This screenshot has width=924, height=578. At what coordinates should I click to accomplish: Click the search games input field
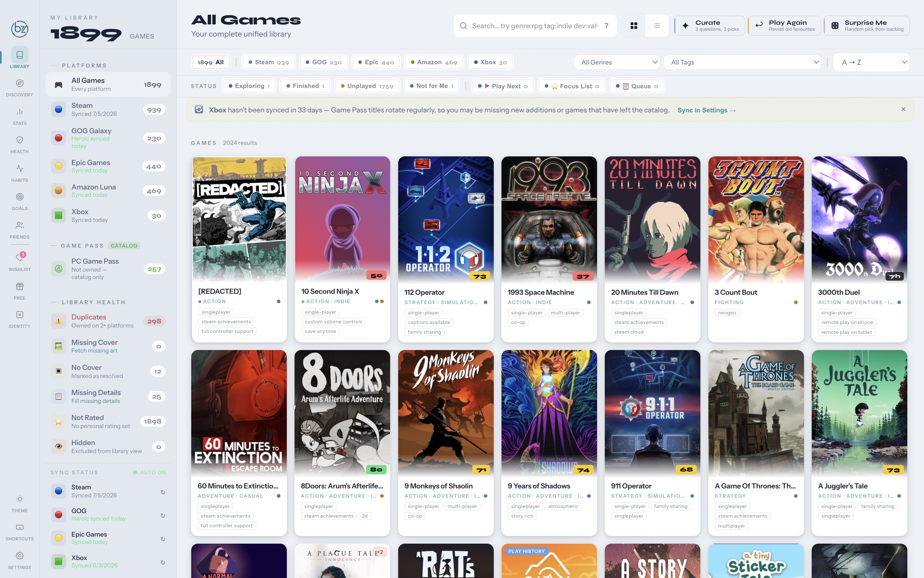[x=535, y=26]
